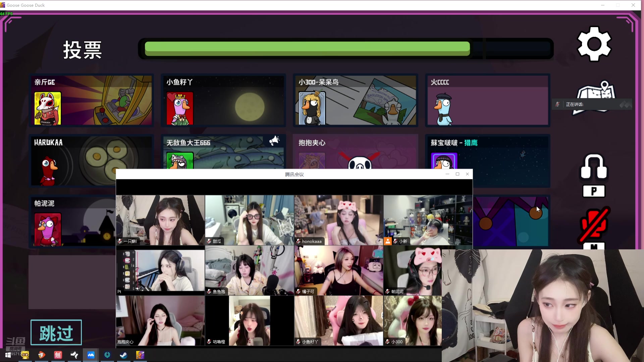The height and width of the screenshot is (362, 644).
Task: Click the megaphone icon on 无敌鱼大王666 card
Action: (x=274, y=141)
